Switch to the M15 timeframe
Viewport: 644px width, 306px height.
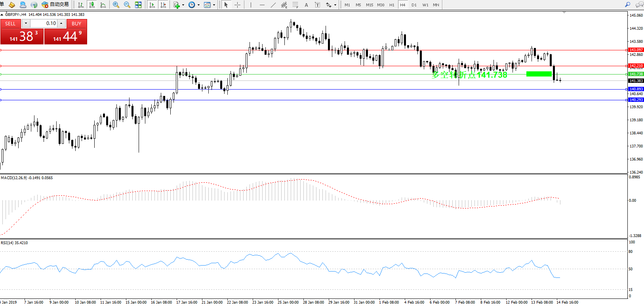point(369,5)
